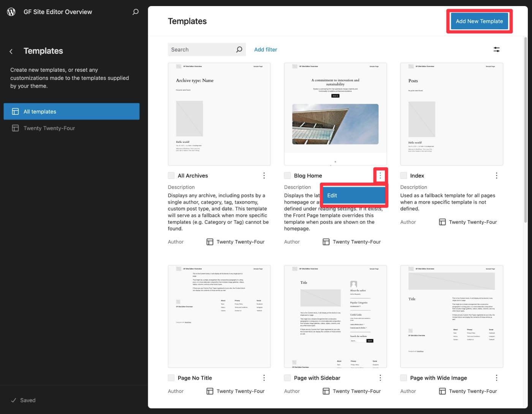Click the GF Site Editor Overview title
This screenshot has height=414, width=532.
click(58, 12)
